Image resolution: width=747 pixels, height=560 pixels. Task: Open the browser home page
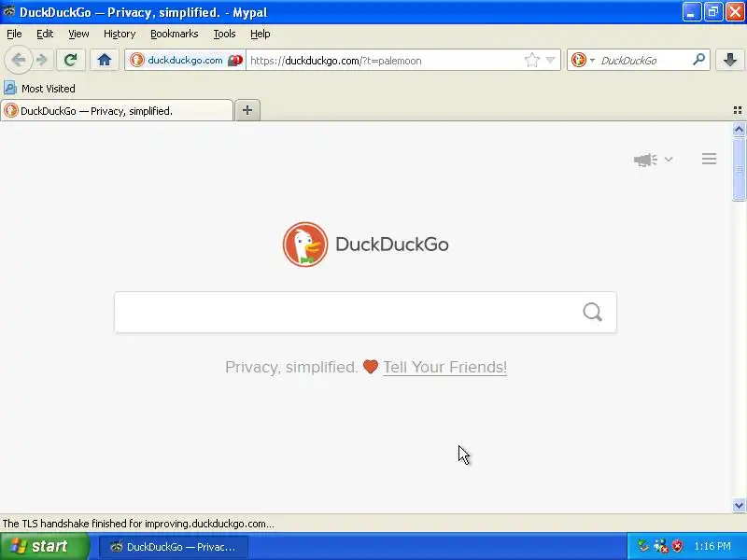[x=105, y=60]
